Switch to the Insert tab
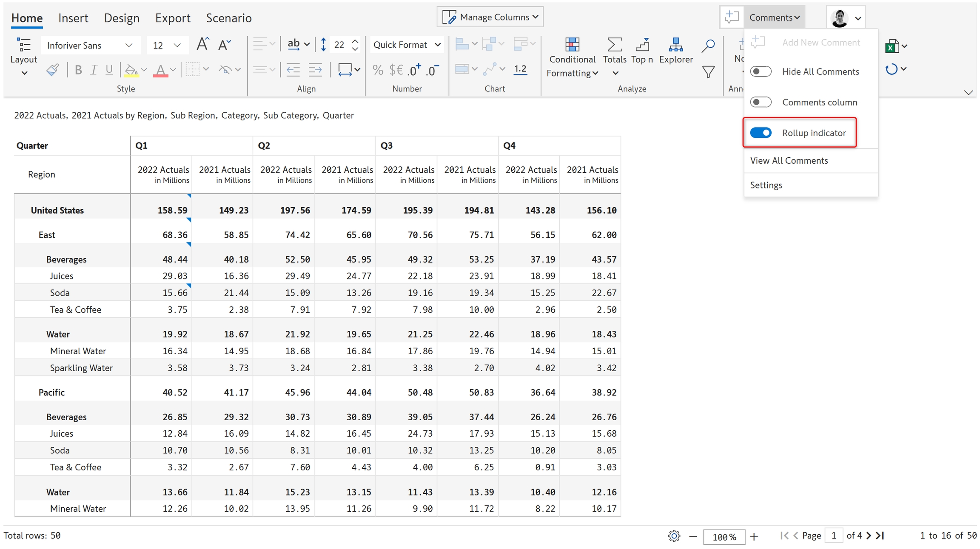Viewport: 980px width, 549px height. pos(73,18)
